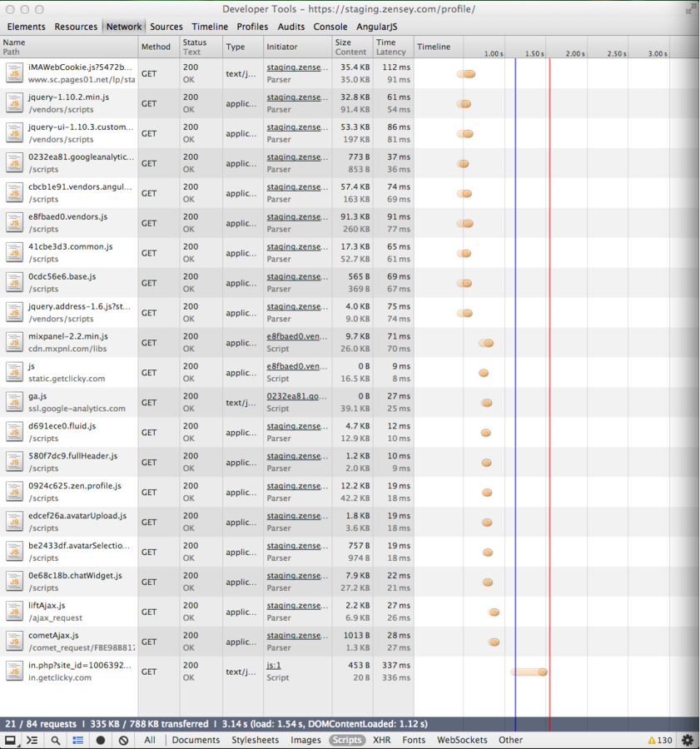Click JS file icon for d691ece0.fluid.js
Viewport: 700px width, 749px height.
(x=14, y=432)
